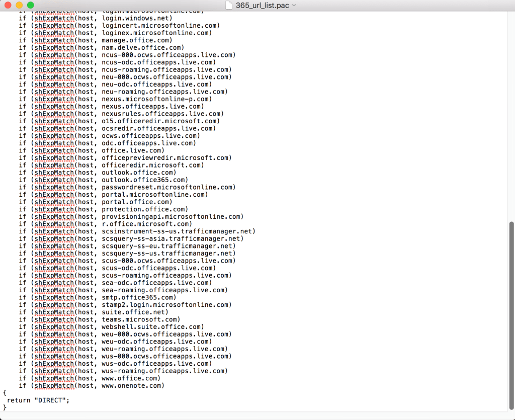Click the misspelled shExpMatch on the manage.office.com line
Image resolution: width=515 pixels, height=420 pixels.
point(54,40)
